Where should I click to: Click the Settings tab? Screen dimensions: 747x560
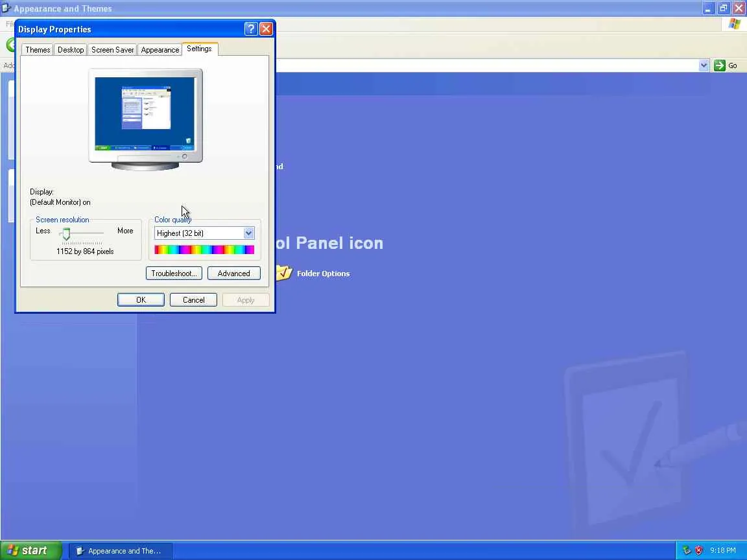tap(199, 49)
